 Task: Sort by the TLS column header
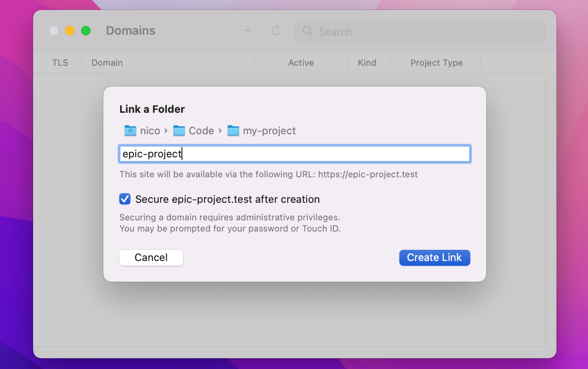60,63
